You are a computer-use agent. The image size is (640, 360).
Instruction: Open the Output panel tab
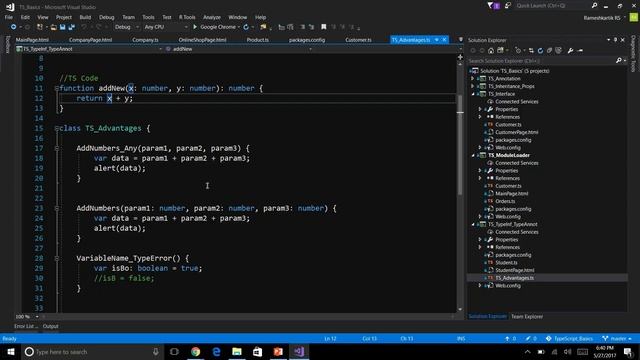click(51, 326)
